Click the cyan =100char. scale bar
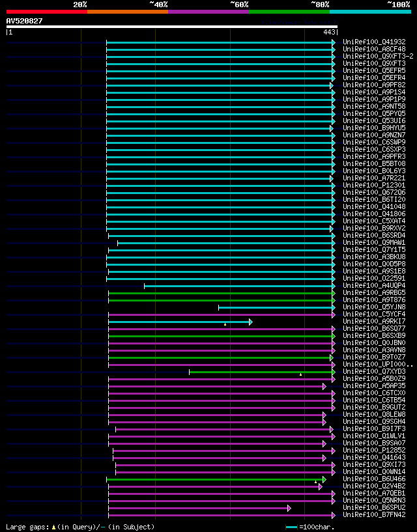This screenshot has width=417, height=532. click(292, 527)
